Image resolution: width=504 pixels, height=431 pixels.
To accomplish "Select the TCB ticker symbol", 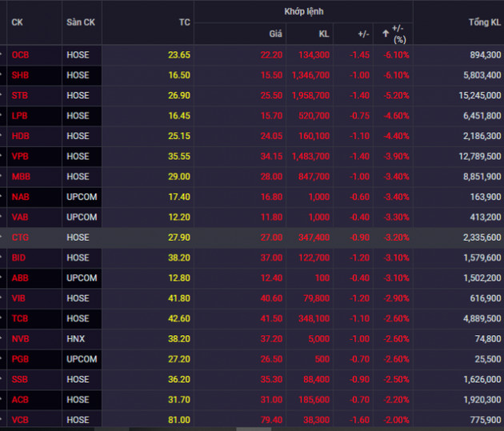I will [x=20, y=318].
